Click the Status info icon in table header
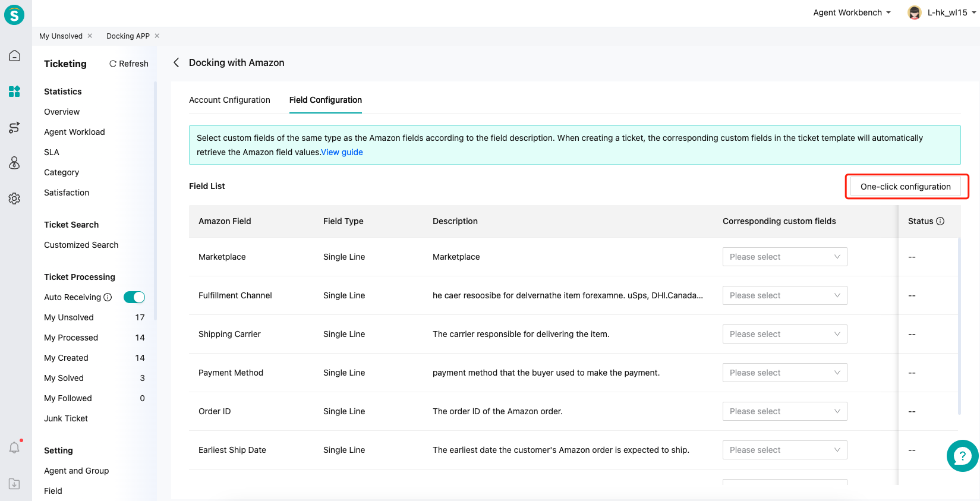980x501 pixels. (x=940, y=221)
